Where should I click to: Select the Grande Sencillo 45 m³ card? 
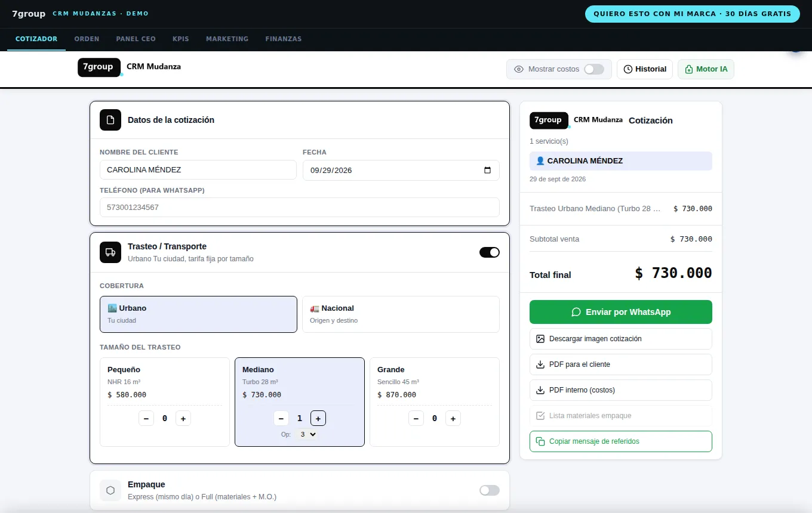[435, 402]
